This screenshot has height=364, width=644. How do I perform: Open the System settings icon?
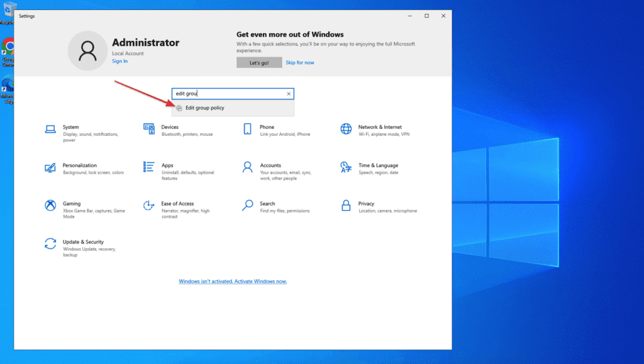click(50, 130)
